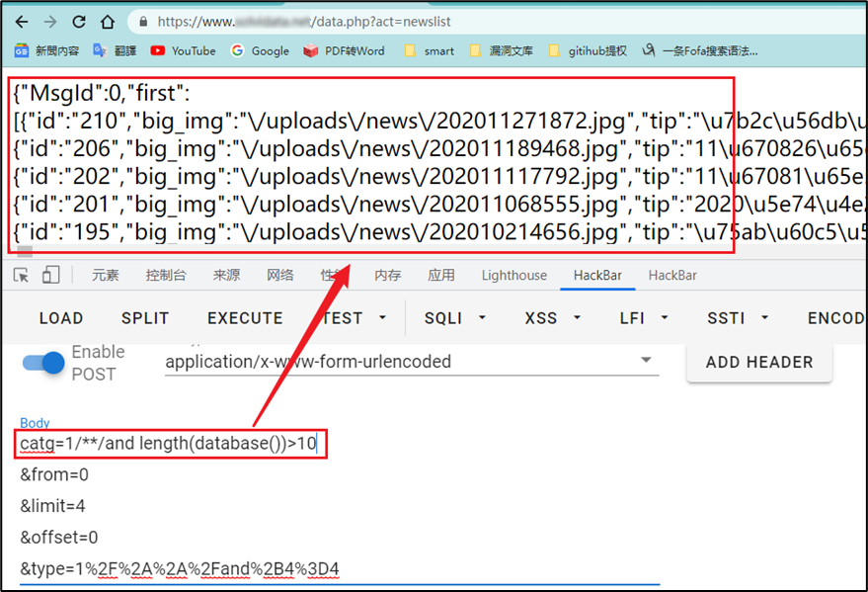Activate the DevTools inspect element picker icon
This screenshot has width=868, height=592.
[21, 275]
